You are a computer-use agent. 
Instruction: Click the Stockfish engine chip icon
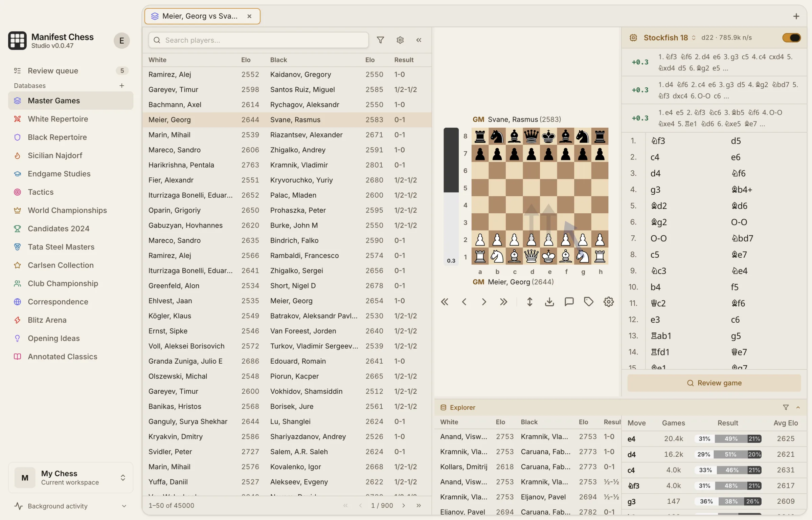click(x=633, y=38)
